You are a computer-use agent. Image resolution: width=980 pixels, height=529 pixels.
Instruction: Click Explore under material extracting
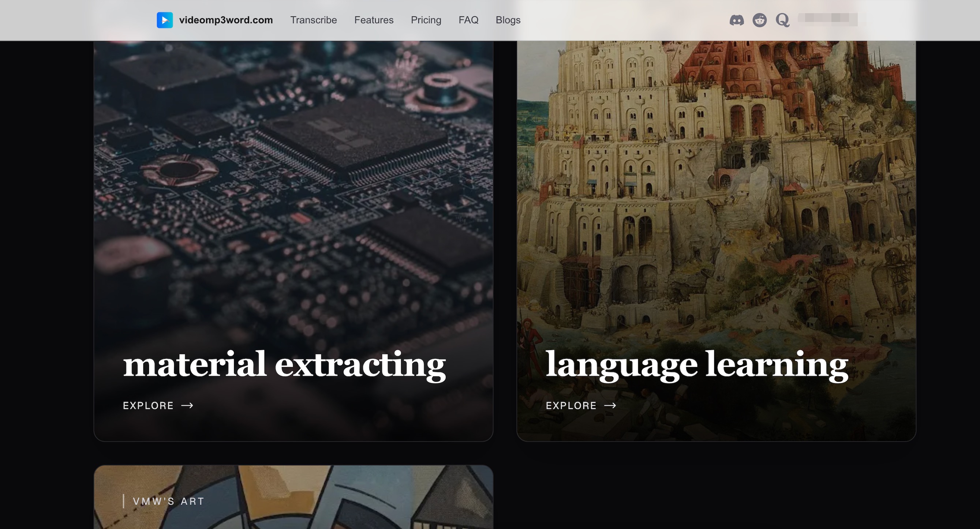click(x=148, y=406)
